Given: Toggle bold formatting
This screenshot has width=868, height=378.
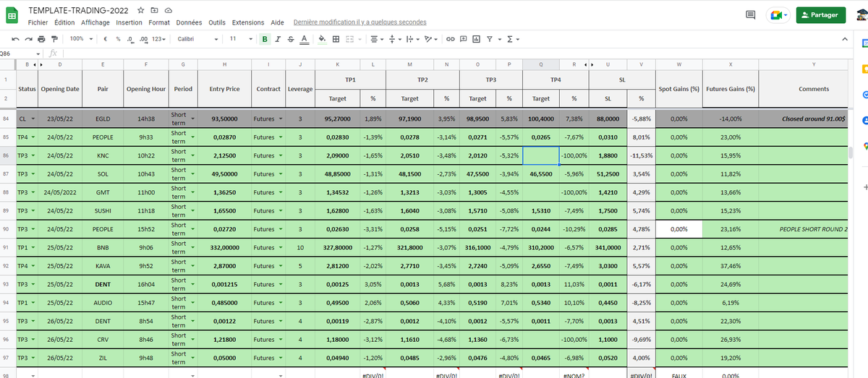Looking at the screenshot, I should tap(265, 38).
